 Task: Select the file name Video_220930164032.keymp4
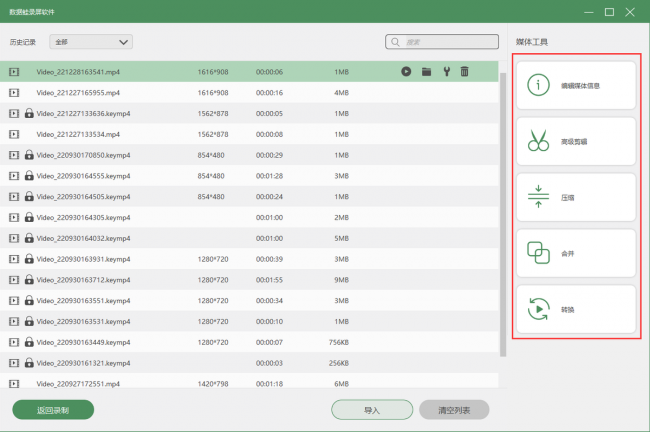[83, 238]
